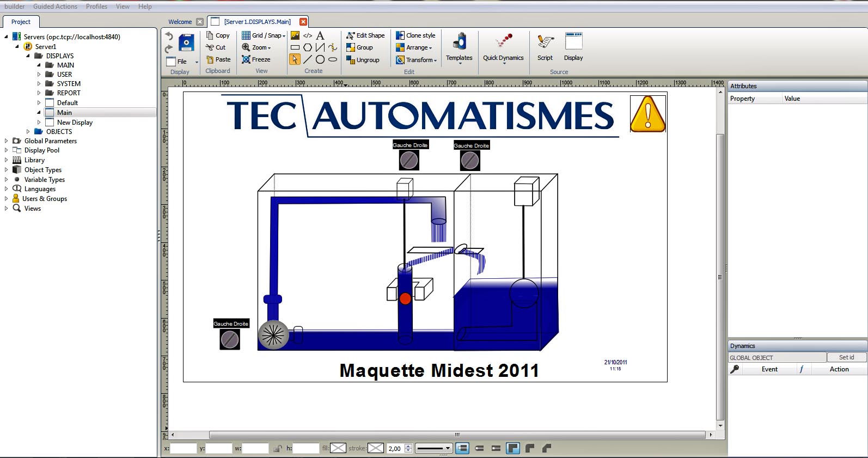Click the Ungroup objects button

363,60
